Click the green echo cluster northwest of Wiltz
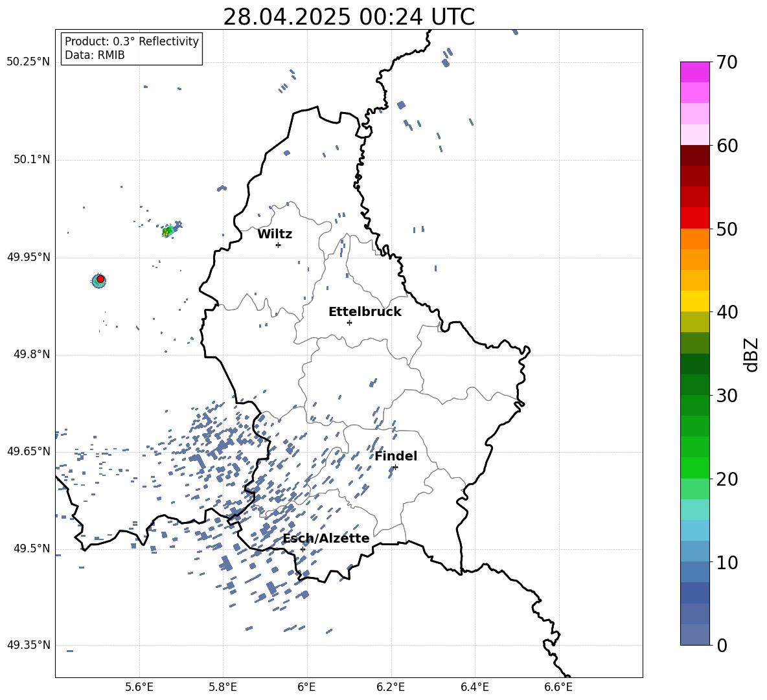 tap(168, 231)
